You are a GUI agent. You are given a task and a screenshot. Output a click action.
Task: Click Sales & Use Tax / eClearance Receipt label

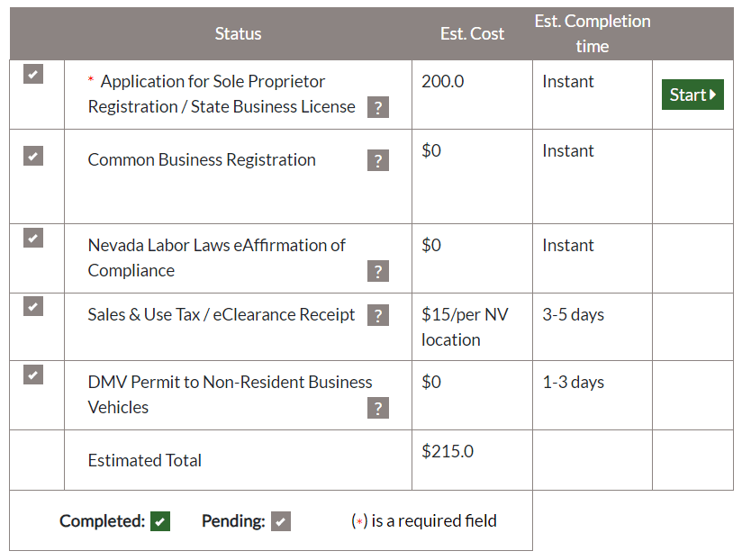[221, 314]
